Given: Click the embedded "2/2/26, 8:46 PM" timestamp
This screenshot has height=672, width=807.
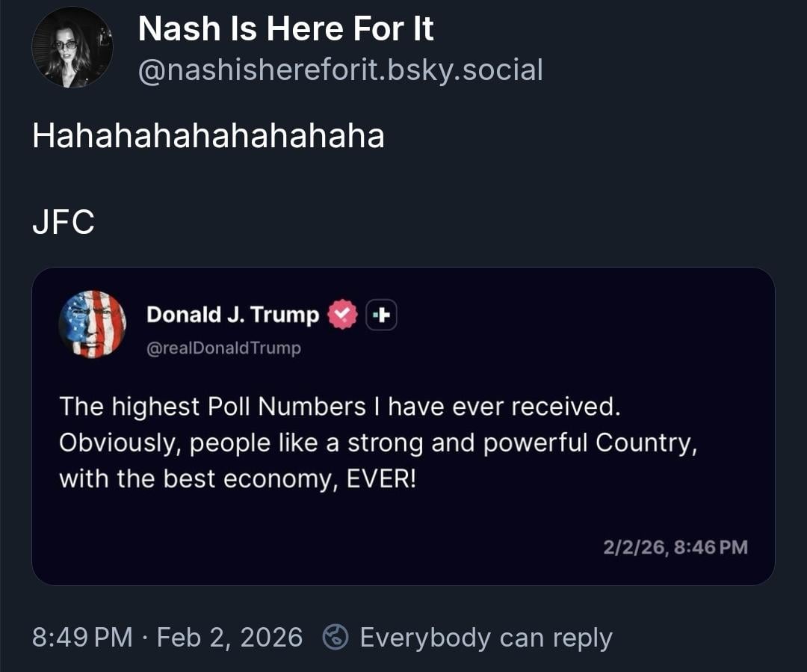Looking at the screenshot, I should click(x=675, y=547).
